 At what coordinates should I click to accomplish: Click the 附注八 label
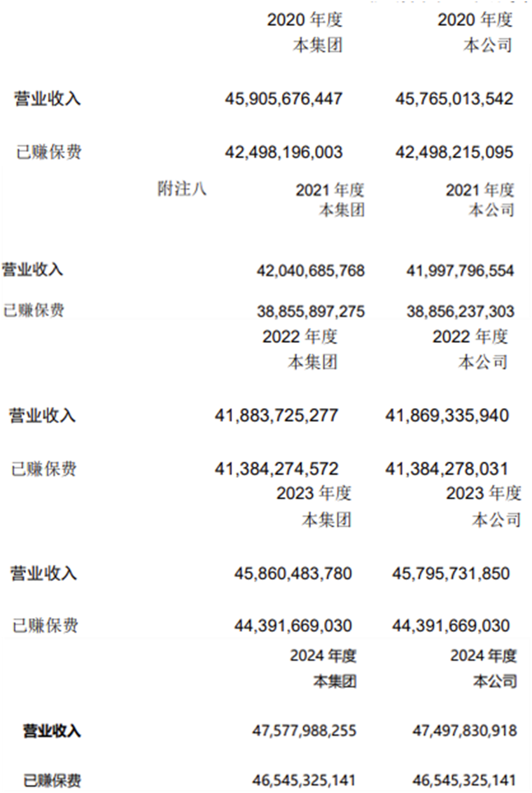coord(182,188)
